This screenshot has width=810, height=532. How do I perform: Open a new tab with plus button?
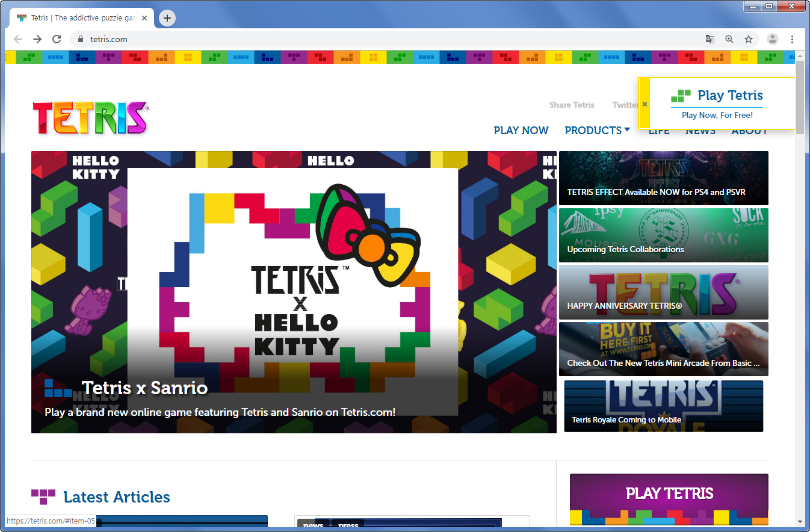[167, 18]
